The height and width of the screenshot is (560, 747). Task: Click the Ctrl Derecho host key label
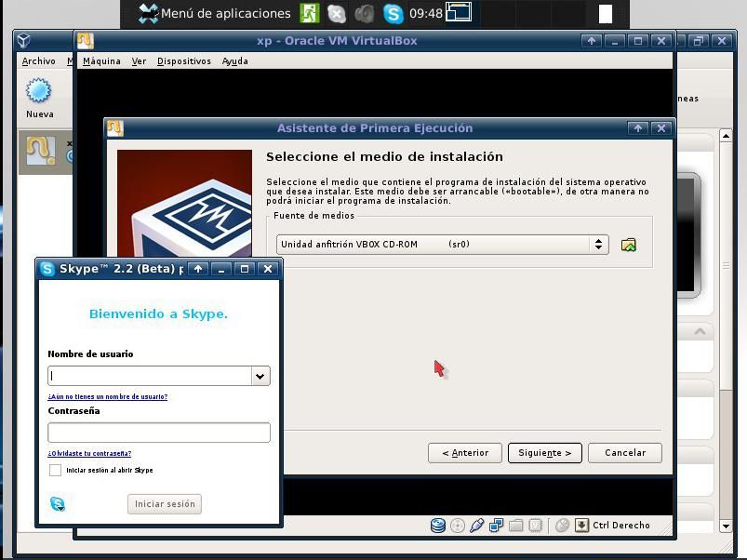pyautogui.click(x=621, y=526)
